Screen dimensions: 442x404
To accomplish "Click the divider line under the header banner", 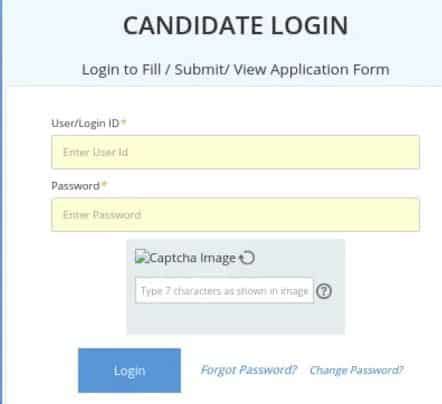I will click(225, 86).
